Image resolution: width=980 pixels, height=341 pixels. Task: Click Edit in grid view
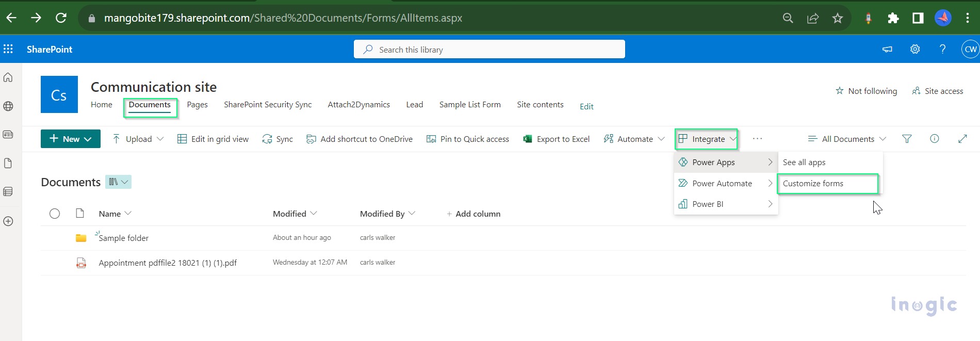point(213,139)
